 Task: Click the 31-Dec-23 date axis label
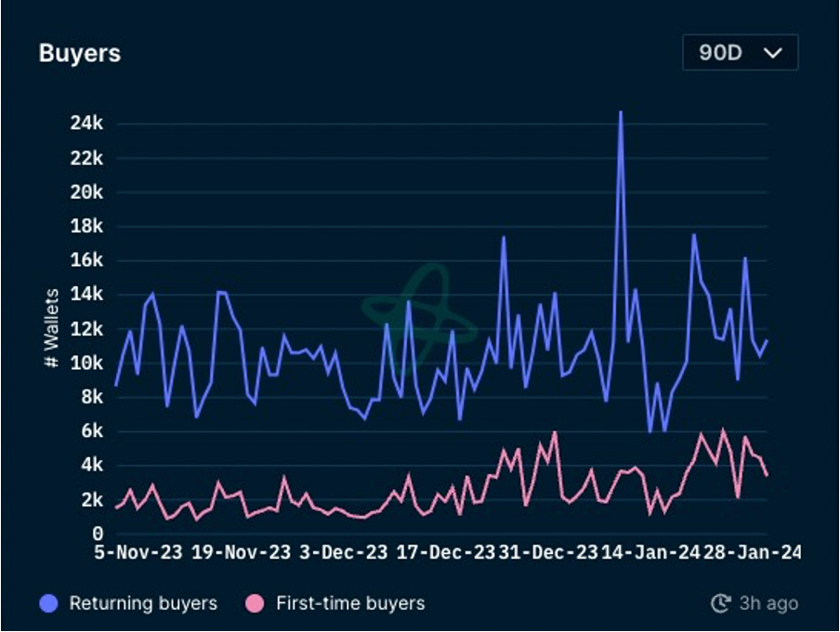[548, 552]
